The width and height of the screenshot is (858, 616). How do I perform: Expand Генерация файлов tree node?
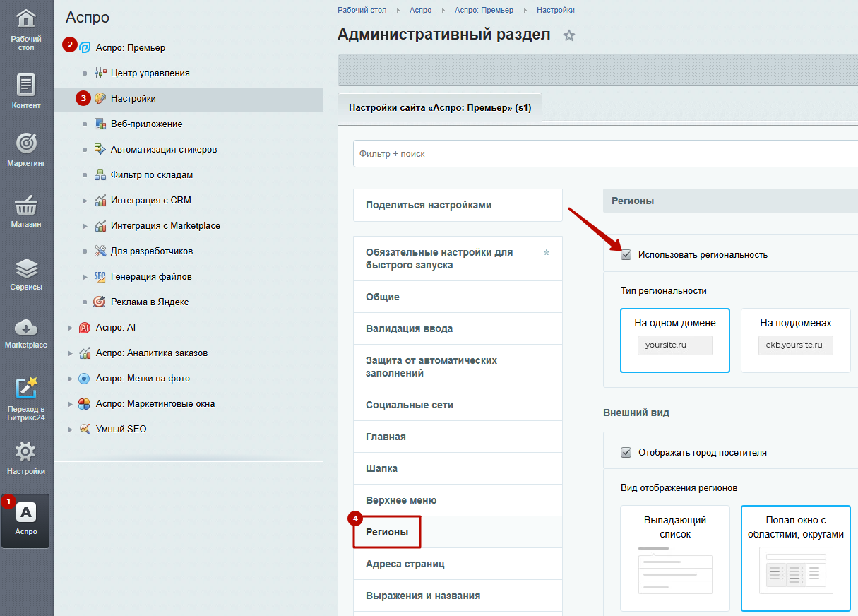pos(85,277)
